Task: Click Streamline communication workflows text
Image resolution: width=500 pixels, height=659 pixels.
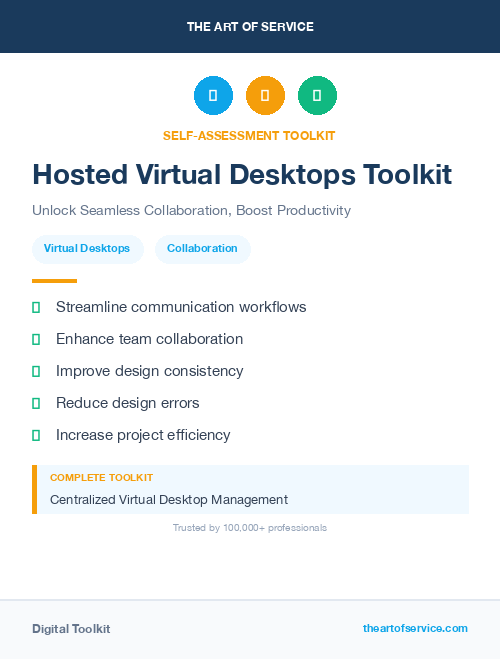Action: click(181, 307)
